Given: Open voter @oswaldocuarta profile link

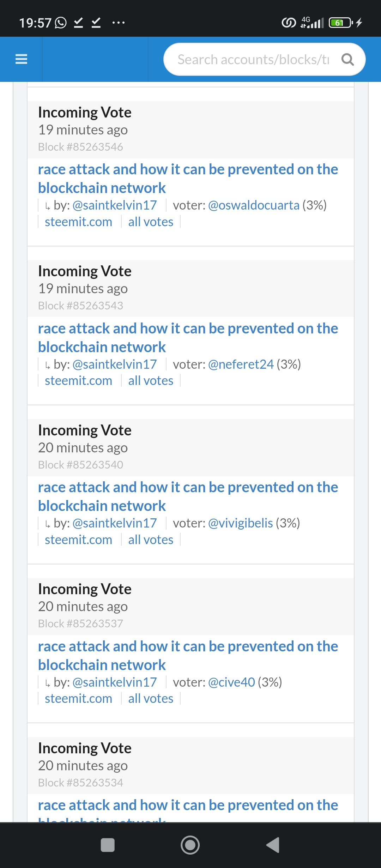Looking at the screenshot, I should coord(254,205).
